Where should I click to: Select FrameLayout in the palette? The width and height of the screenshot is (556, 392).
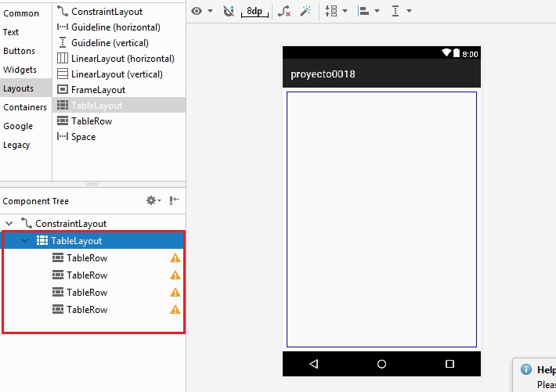coord(98,90)
